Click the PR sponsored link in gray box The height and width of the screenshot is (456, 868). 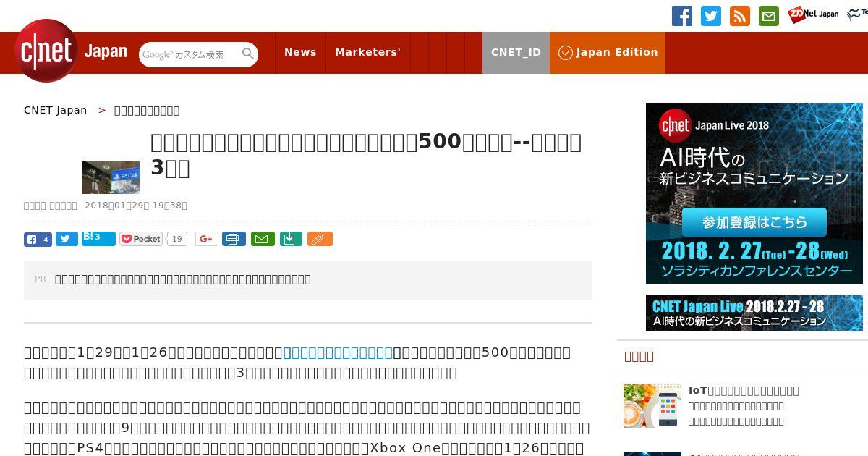[183, 279]
